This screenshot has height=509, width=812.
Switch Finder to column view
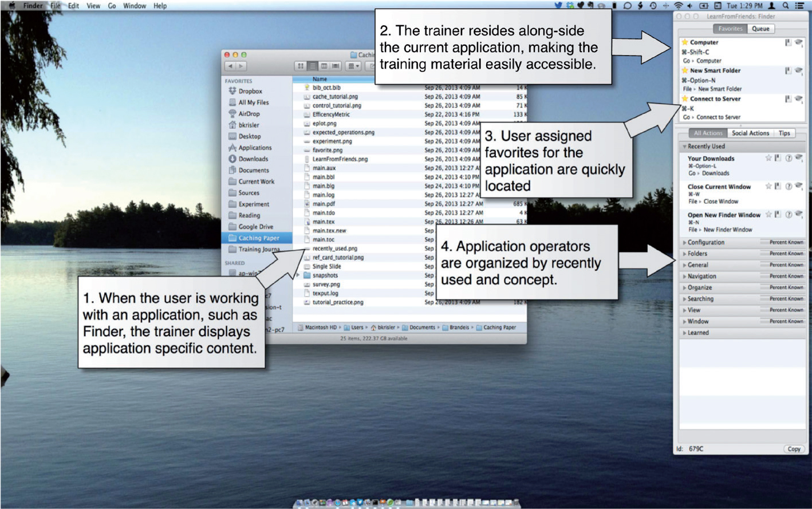324,66
